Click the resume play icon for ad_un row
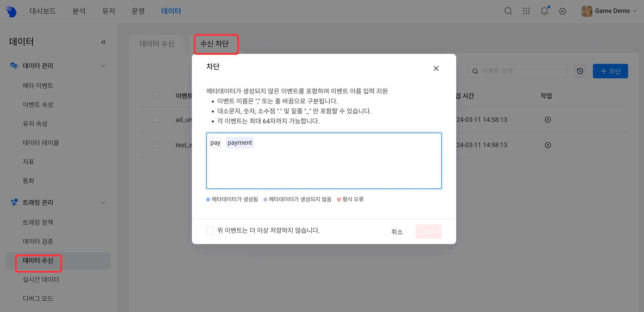 tap(548, 120)
